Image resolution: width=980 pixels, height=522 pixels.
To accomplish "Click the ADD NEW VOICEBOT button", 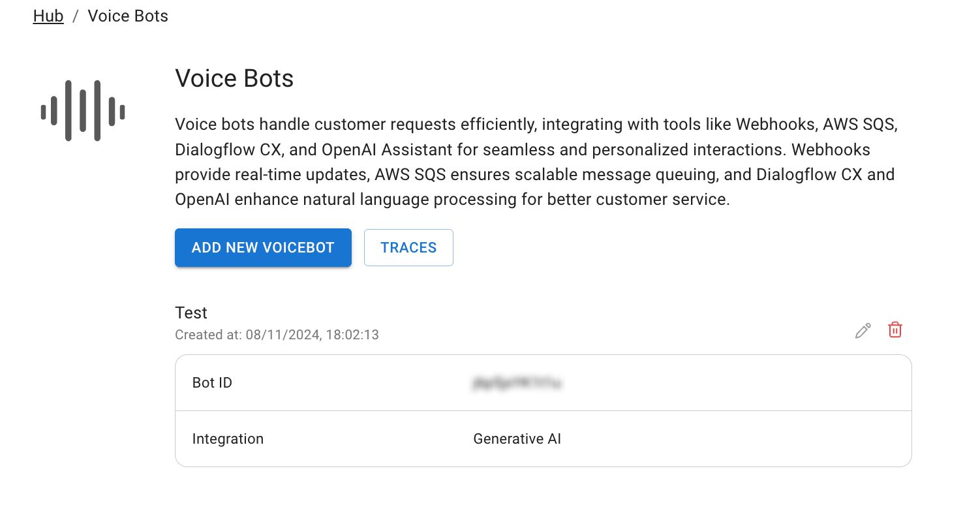I will pyautogui.click(x=263, y=247).
